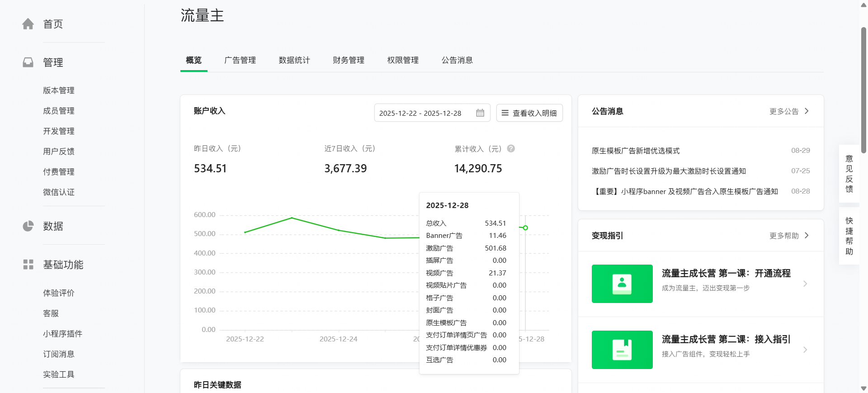Open 订阅消息 in sidebar
The height and width of the screenshot is (393, 868).
pyautogui.click(x=59, y=354)
